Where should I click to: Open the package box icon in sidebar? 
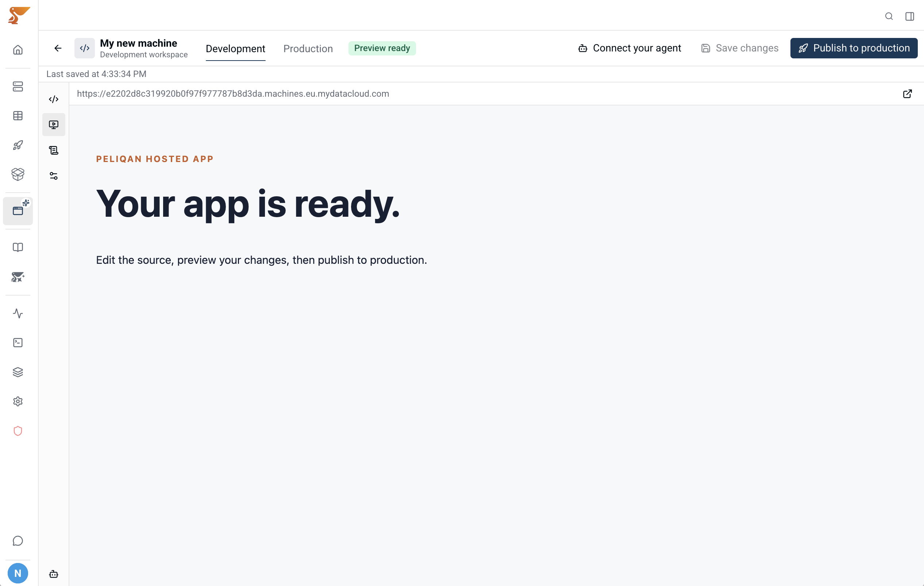coord(18,174)
